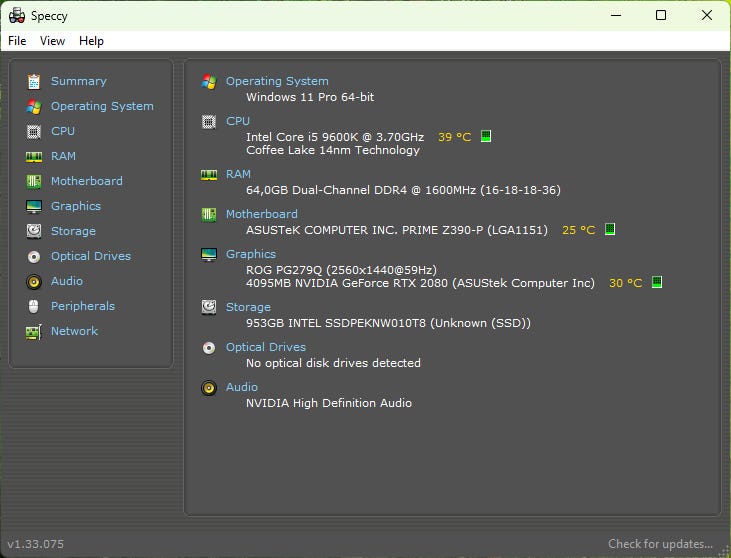Show Motherboard section from the sidebar label
The height and width of the screenshot is (558, 731).
(87, 181)
